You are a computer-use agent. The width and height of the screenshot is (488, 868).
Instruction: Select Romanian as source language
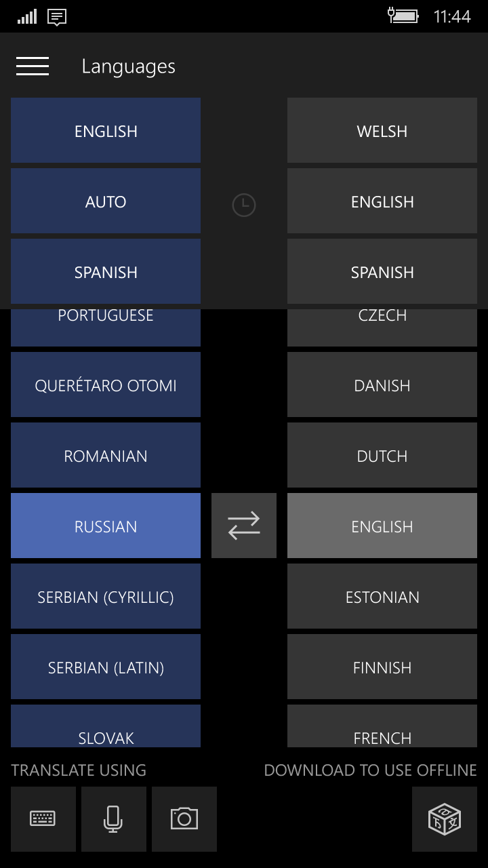(106, 456)
